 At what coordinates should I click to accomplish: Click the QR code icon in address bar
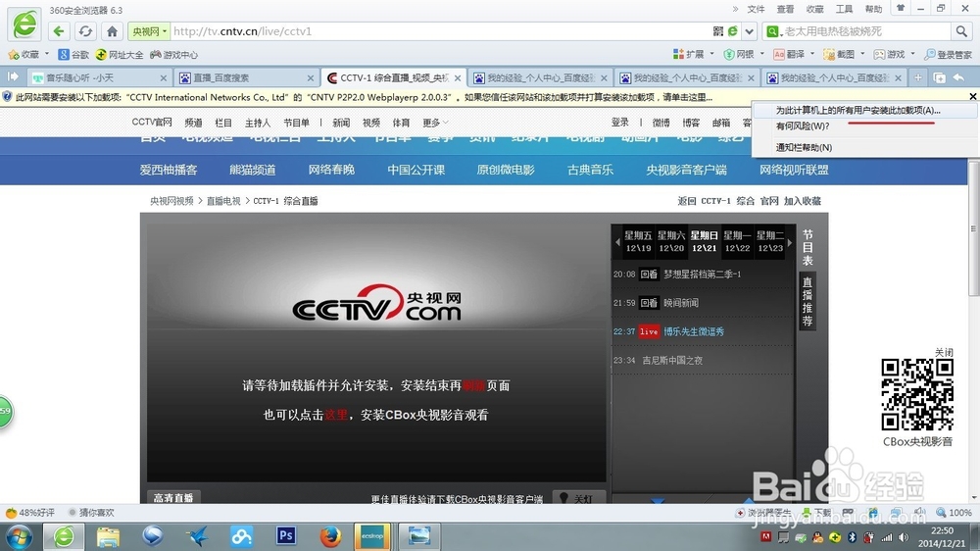pos(718,31)
